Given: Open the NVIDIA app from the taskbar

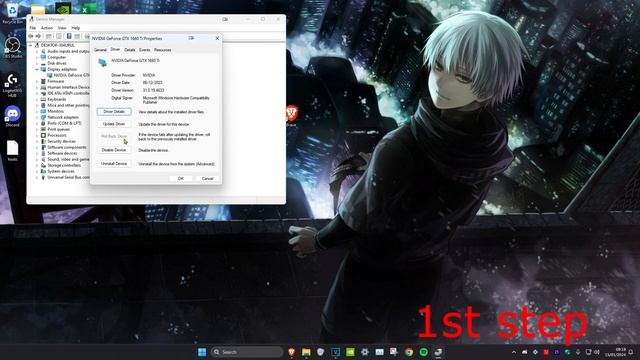Looking at the screenshot, I should point(350,352).
